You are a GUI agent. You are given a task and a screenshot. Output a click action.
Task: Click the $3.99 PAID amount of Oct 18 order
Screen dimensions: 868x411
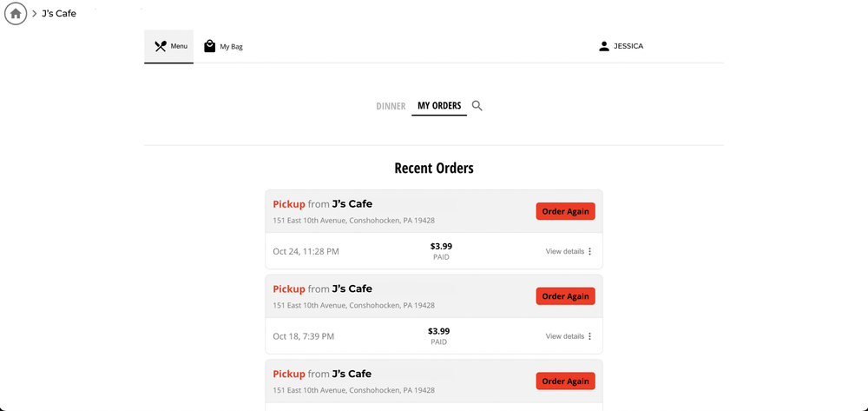point(439,335)
